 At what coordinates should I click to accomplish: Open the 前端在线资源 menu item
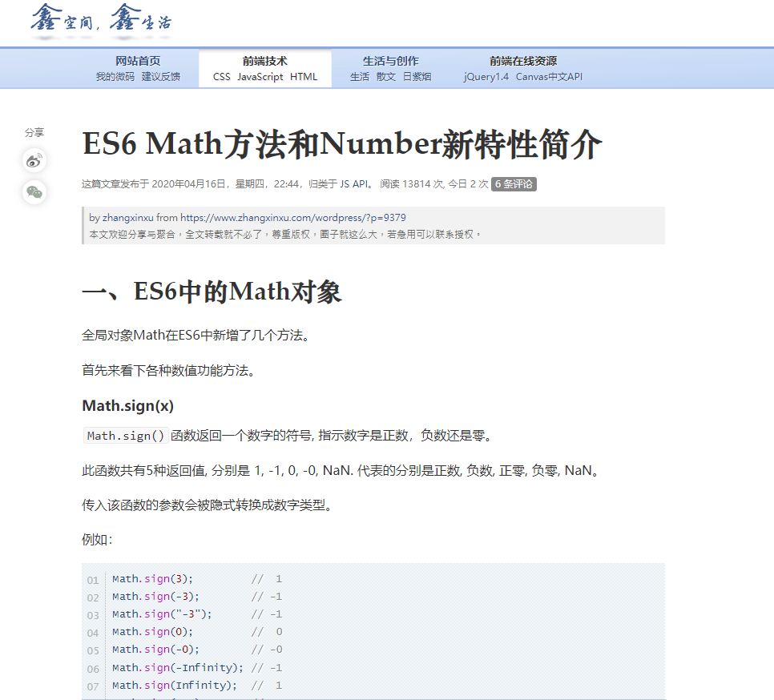point(523,61)
